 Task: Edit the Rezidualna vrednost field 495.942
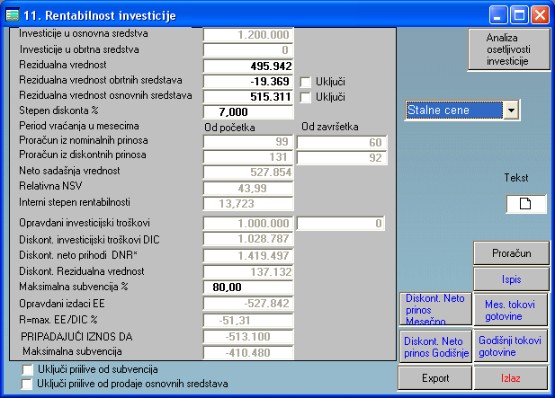tap(248, 66)
